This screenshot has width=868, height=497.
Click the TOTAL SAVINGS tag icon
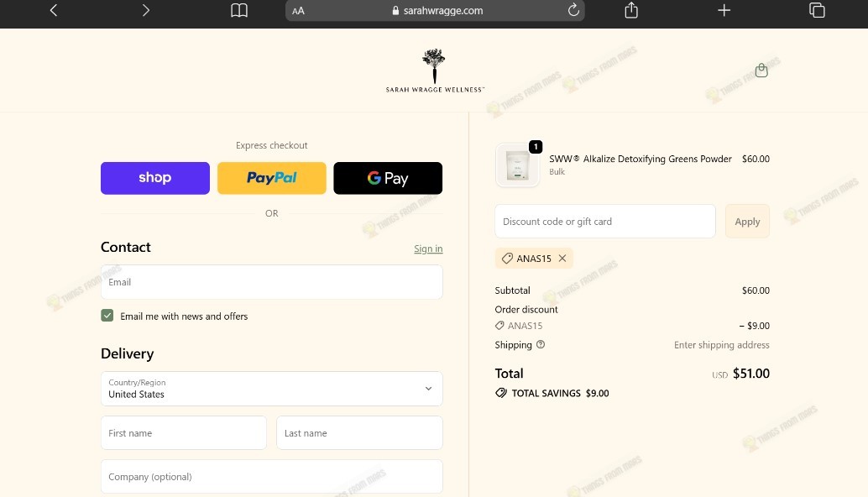coord(501,393)
